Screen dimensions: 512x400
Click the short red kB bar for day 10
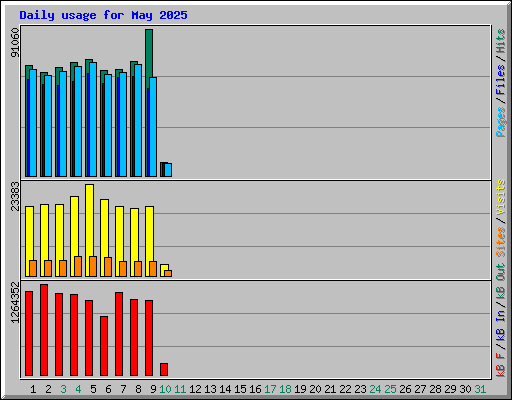point(164,369)
